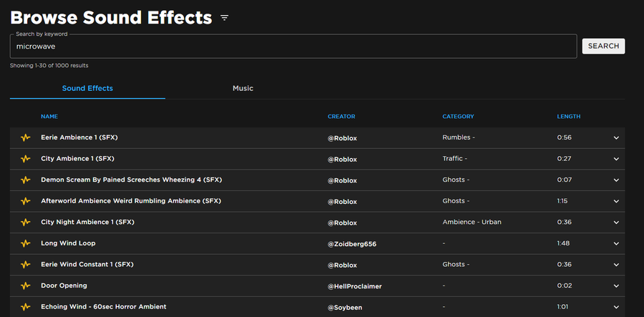Click waveform icon for Afterworld Ambience row

point(26,201)
